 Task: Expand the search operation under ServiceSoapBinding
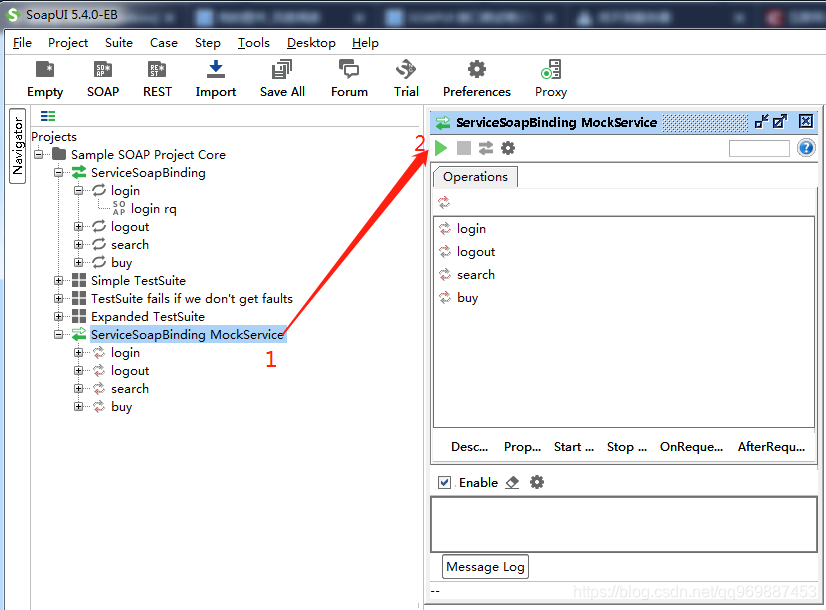tap(78, 244)
